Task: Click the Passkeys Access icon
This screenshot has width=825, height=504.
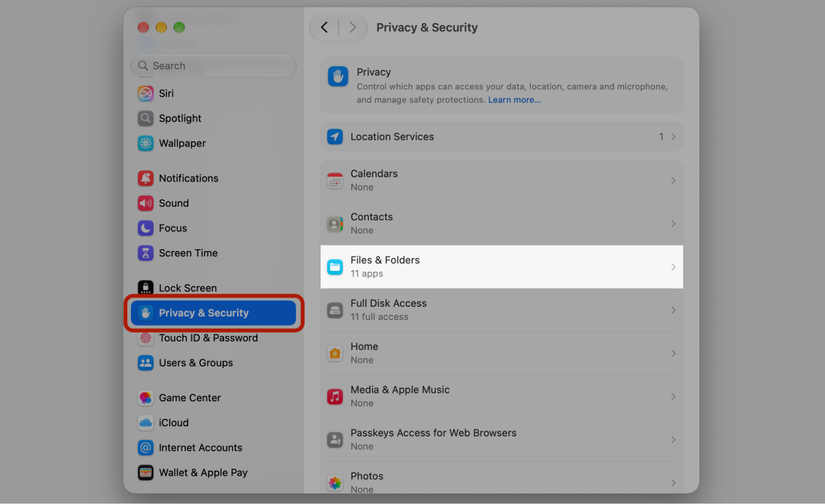Action: click(x=335, y=440)
